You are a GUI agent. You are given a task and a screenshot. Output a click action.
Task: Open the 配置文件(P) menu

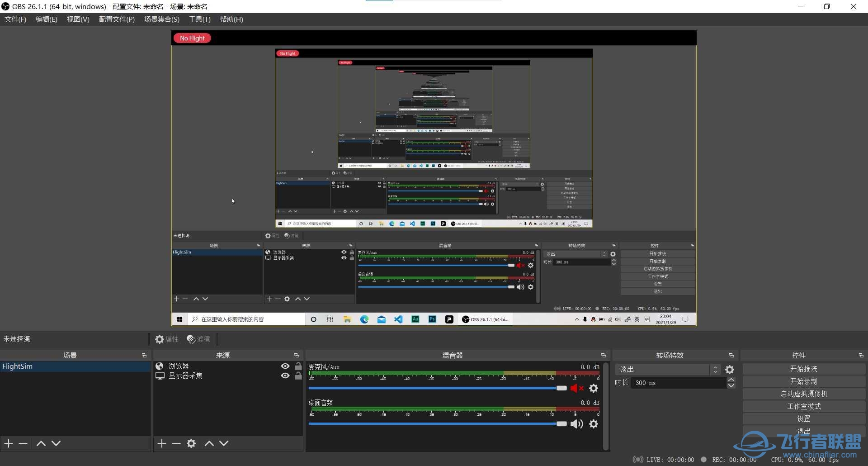tap(117, 19)
